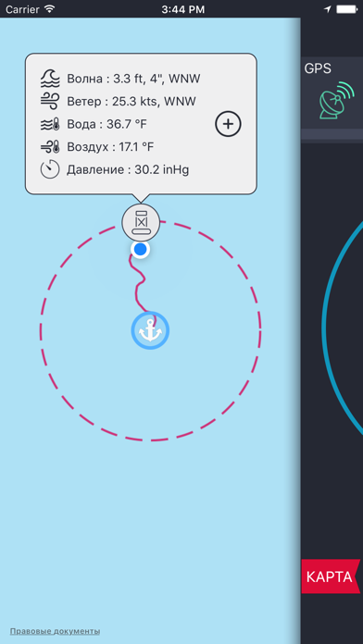Tap the battery icon in status bar
The width and height of the screenshot is (363, 644).
[x=347, y=9]
